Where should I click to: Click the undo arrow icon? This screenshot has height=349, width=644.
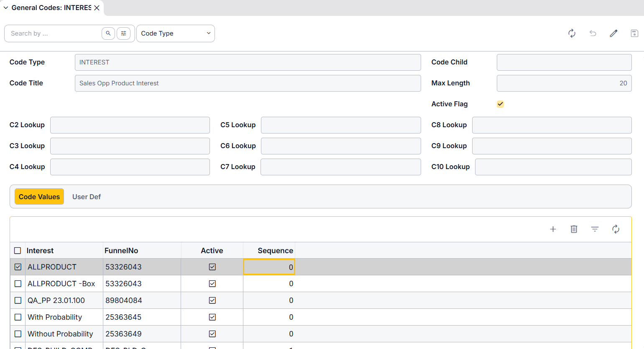(593, 33)
